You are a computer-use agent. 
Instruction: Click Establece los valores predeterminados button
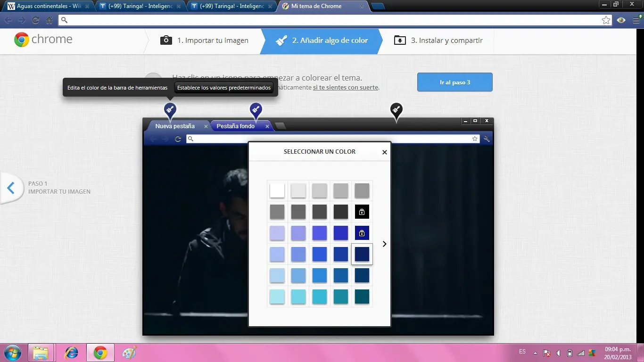224,88
